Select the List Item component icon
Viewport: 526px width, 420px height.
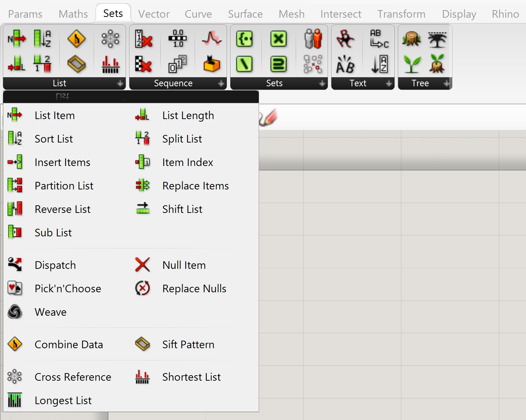point(16,39)
